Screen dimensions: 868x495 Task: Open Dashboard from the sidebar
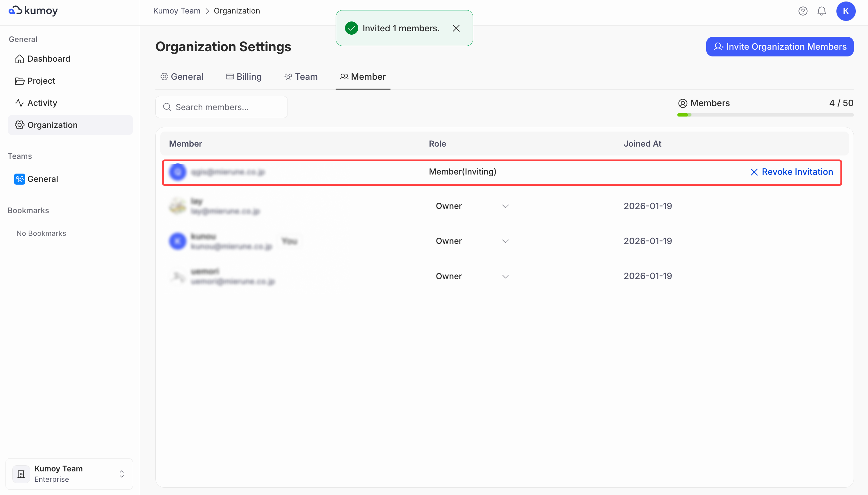[x=49, y=59]
